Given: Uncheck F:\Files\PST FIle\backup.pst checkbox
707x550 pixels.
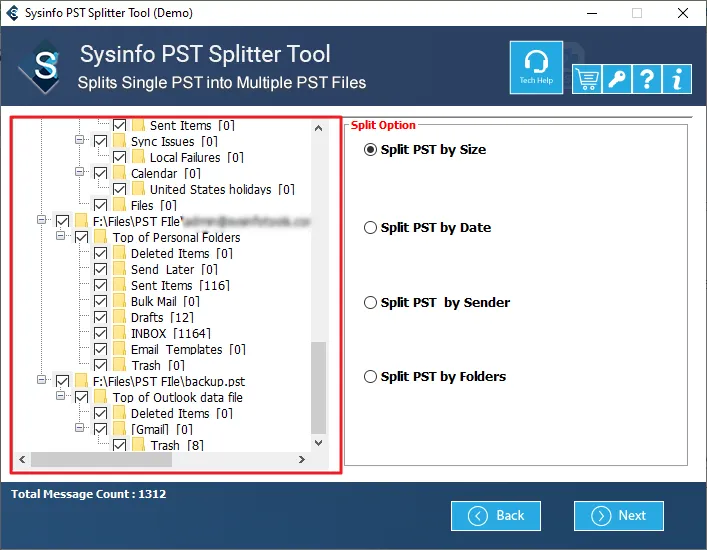Looking at the screenshot, I should [x=63, y=381].
